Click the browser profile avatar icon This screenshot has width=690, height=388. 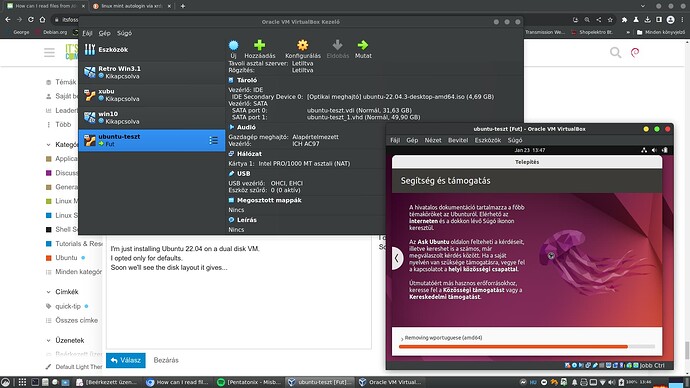click(670, 19)
